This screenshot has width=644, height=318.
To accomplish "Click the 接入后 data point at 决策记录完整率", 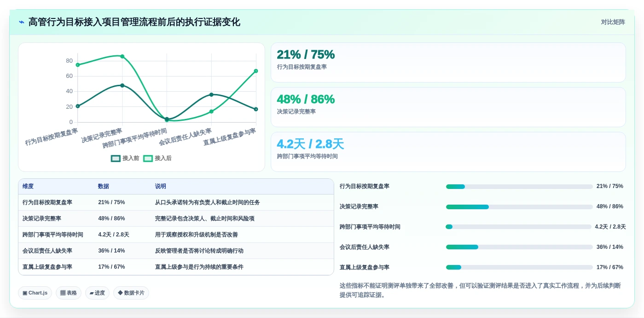I will coord(122,56).
